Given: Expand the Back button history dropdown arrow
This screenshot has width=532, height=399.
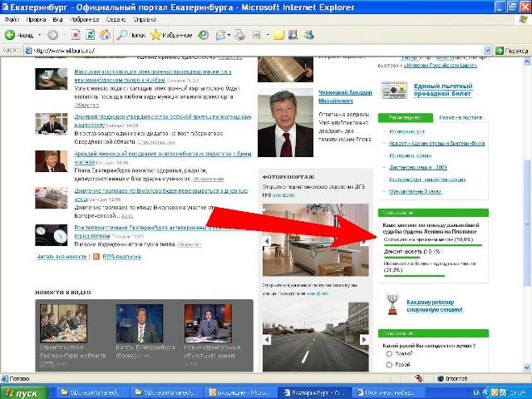Looking at the screenshot, I should tap(40, 35).
